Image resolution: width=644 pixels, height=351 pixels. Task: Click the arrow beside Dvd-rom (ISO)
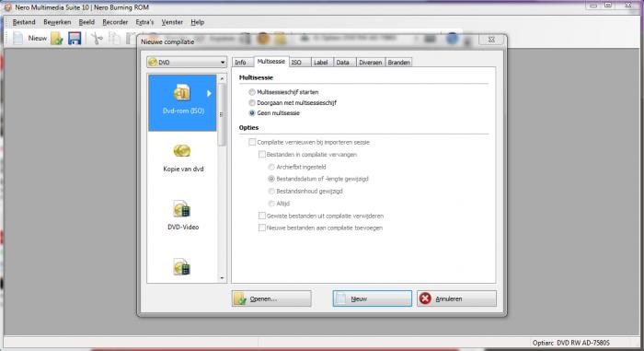(x=209, y=94)
